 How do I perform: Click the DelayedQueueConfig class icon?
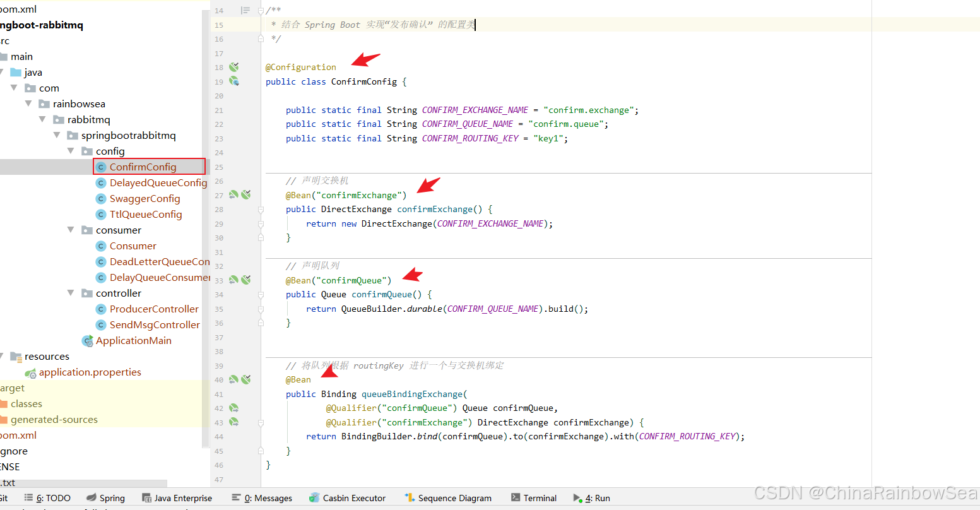pos(100,182)
